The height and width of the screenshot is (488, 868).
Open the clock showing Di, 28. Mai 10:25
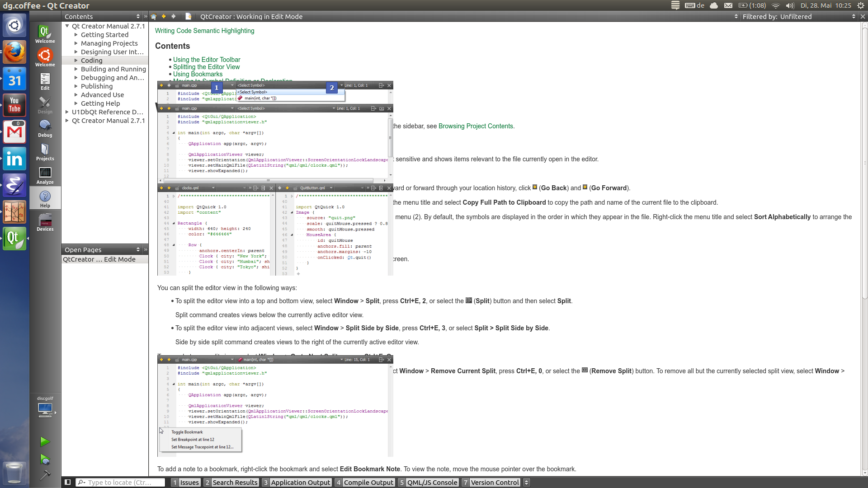point(826,5)
